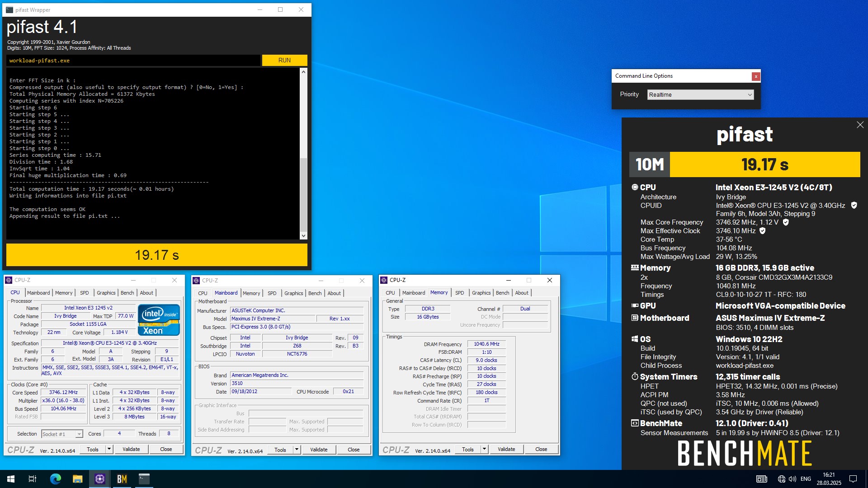Close the BenchMate result panel
868x488 pixels.
[x=860, y=125]
